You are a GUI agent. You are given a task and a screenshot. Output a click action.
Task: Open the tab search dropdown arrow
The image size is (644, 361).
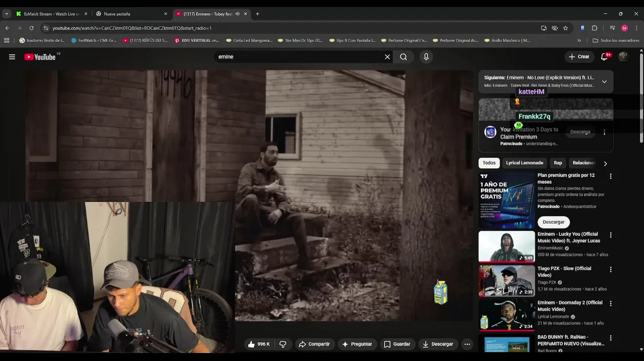(x=7, y=14)
